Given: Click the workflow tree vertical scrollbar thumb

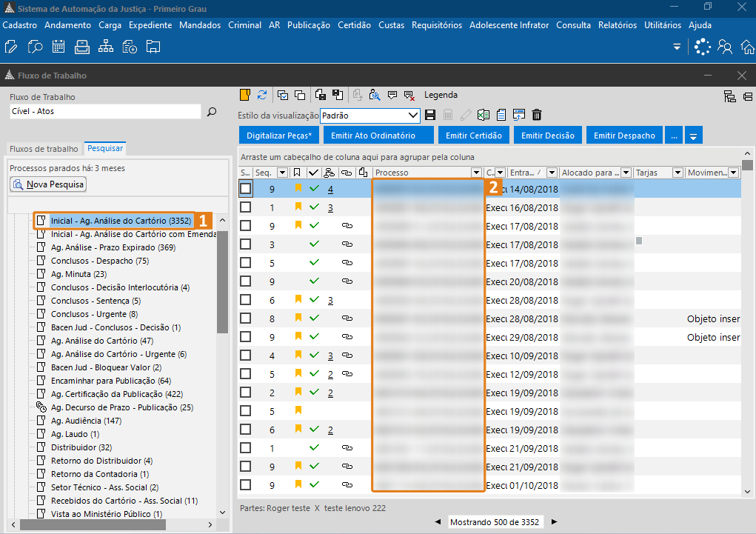Looking at the screenshot, I should pos(222,281).
